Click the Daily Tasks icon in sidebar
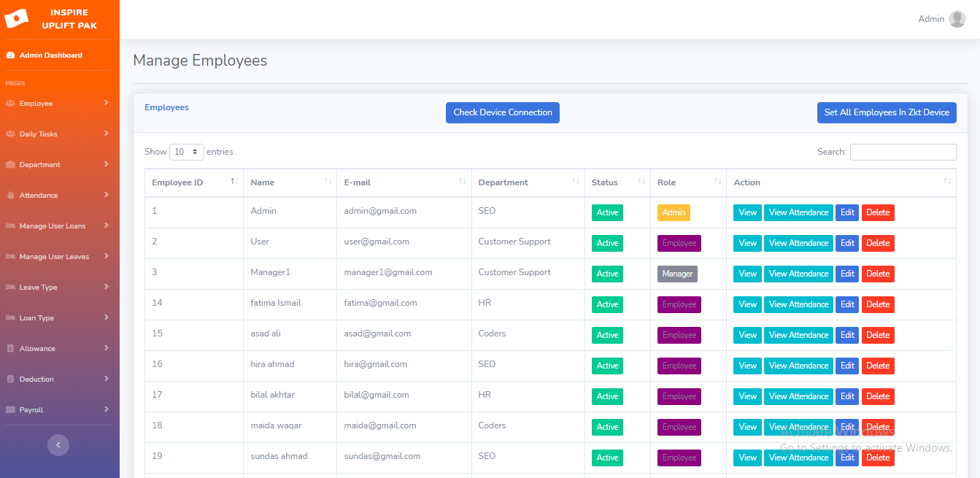Image resolution: width=980 pixels, height=478 pixels. 10,134
